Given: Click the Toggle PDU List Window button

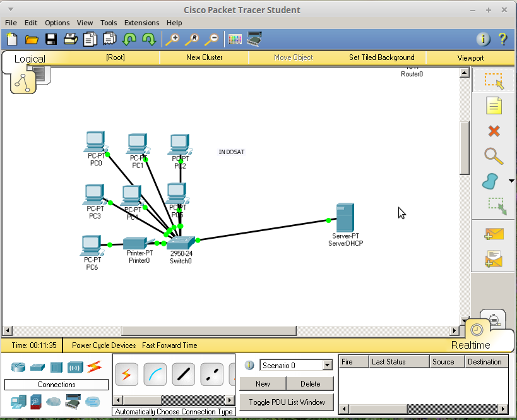Looking at the screenshot, I should pos(287,402).
